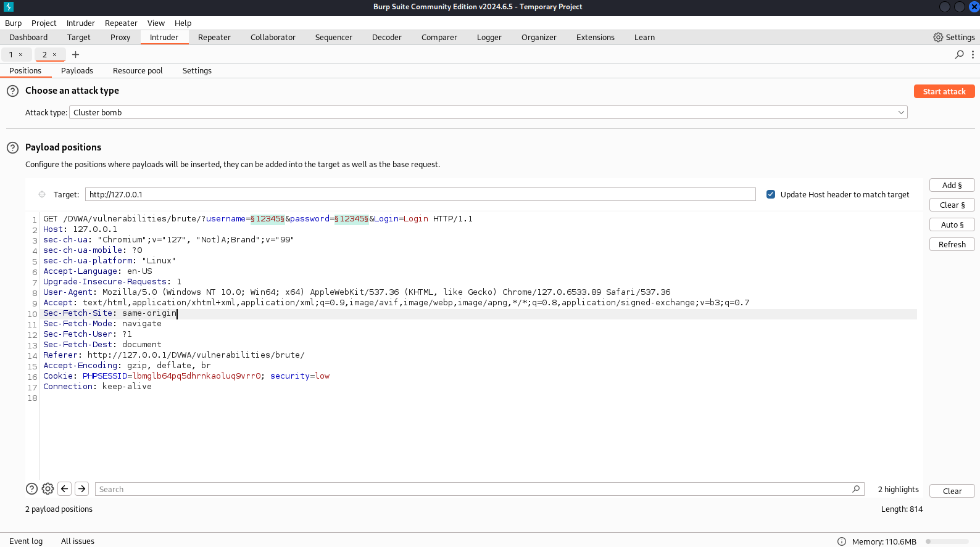Open help for Payload positions section
980x547 pixels.
pos(12,148)
